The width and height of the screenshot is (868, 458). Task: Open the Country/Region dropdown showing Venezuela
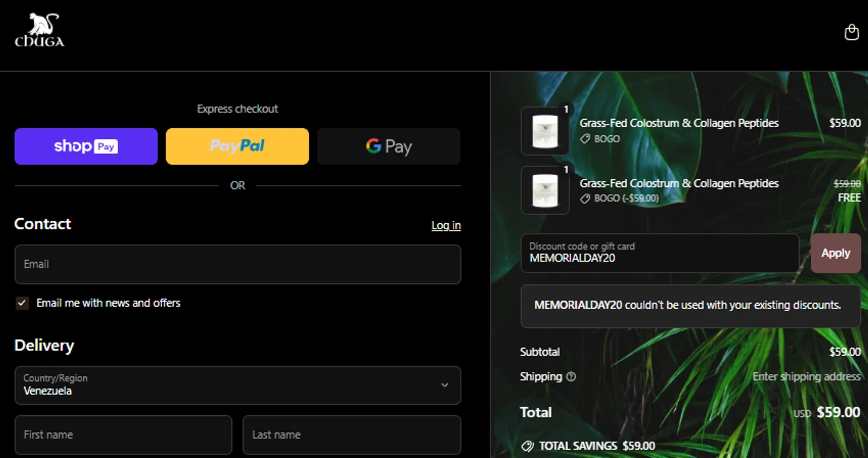tap(238, 385)
